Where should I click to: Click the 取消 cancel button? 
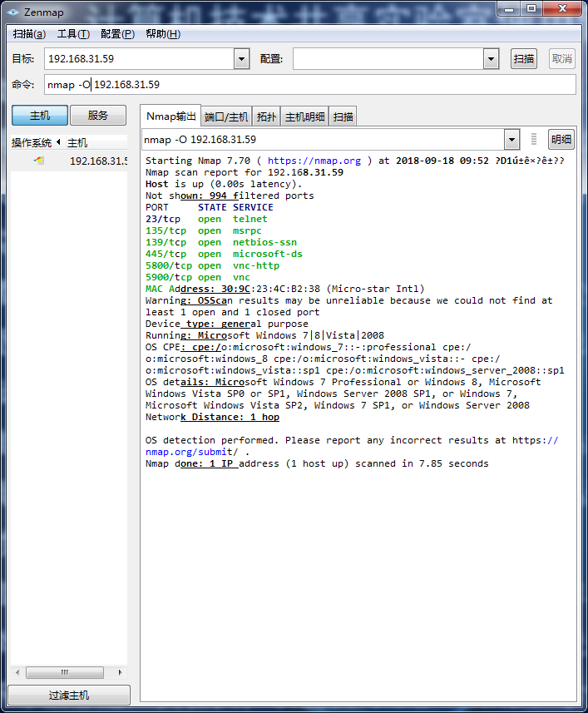coord(561,59)
